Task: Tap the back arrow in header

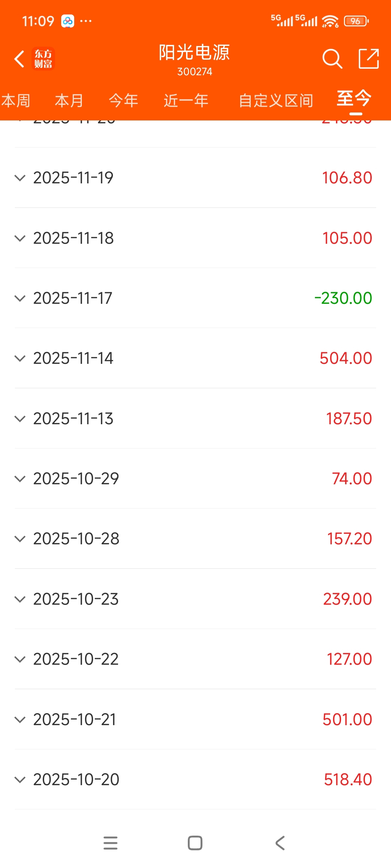Action: point(20,59)
